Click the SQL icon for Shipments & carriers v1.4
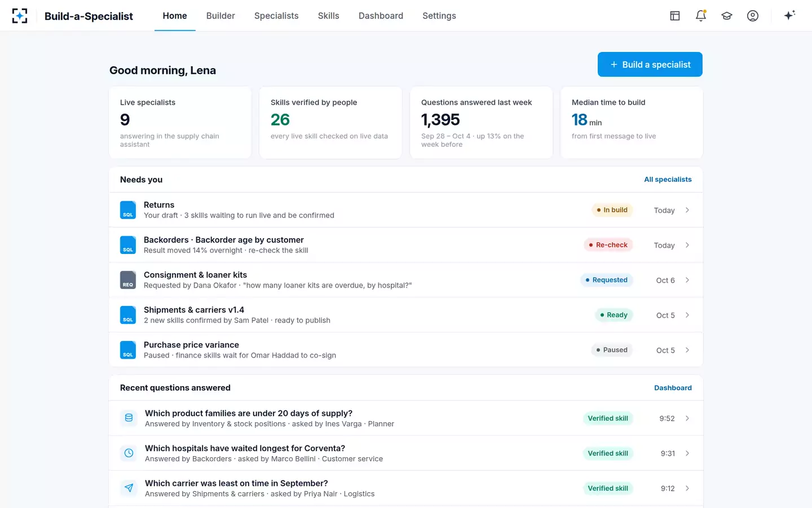 (x=128, y=315)
